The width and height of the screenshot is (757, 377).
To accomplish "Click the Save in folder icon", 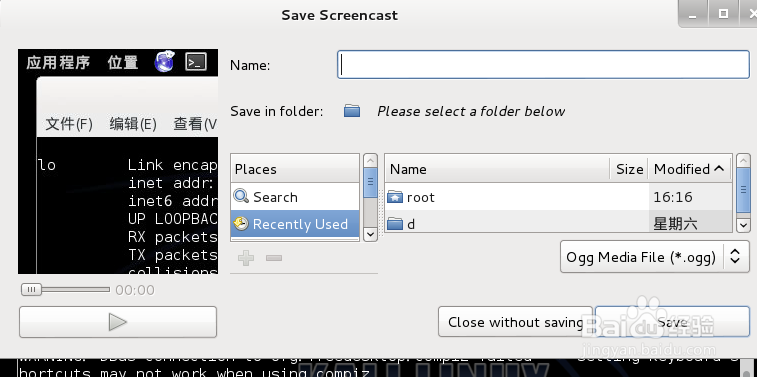I will pos(352,111).
